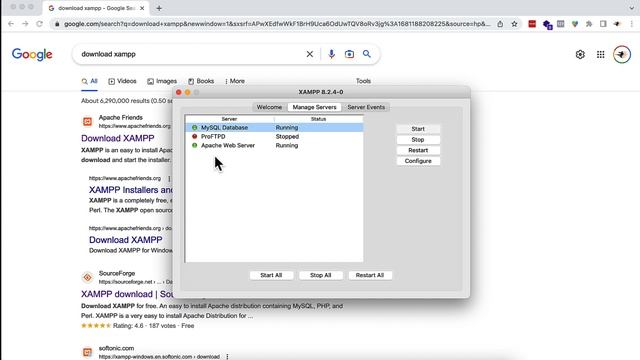640x360 pixels.
Task: Open options menu beside apachefriends.org sub-result URL
Action: 169,178
